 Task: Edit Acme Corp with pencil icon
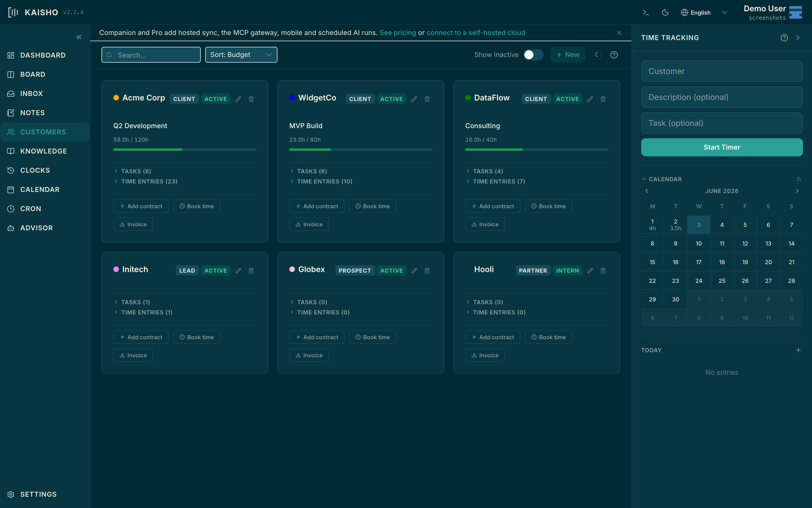[x=238, y=99]
